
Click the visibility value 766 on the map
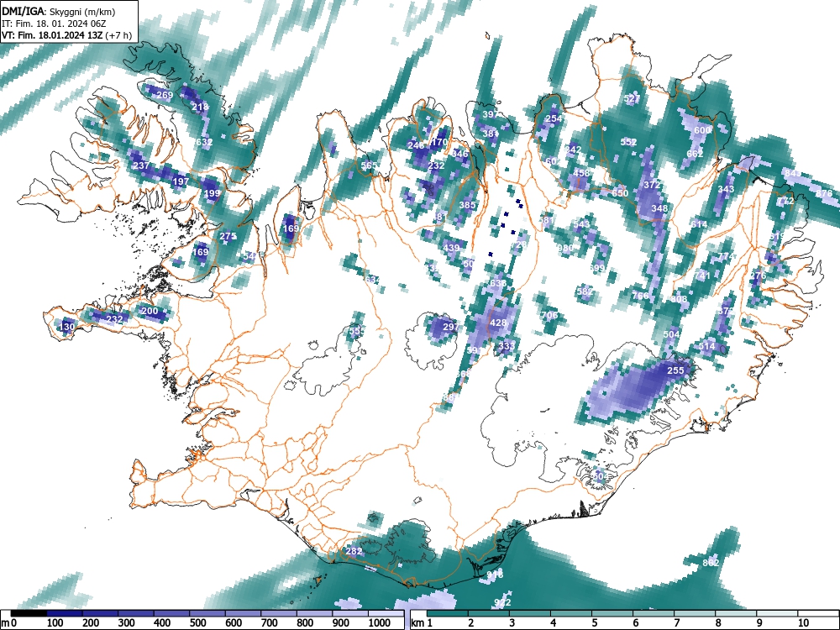pos(640,295)
